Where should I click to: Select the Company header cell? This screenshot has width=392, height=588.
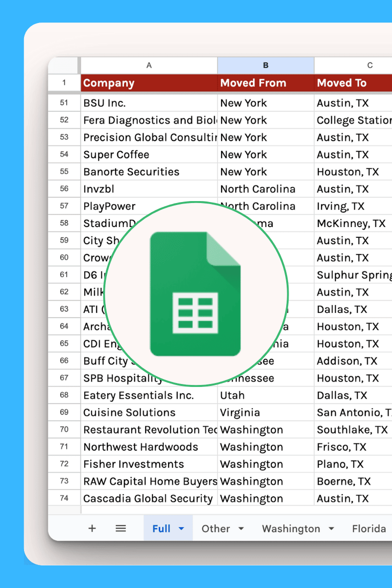point(149,83)
